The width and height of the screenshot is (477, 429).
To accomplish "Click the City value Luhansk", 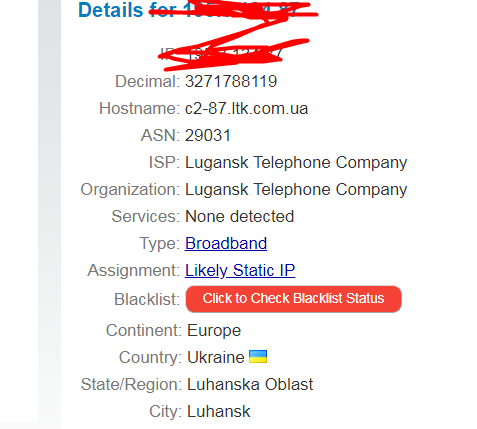I will pyautogui.click(x=218, y=411).
